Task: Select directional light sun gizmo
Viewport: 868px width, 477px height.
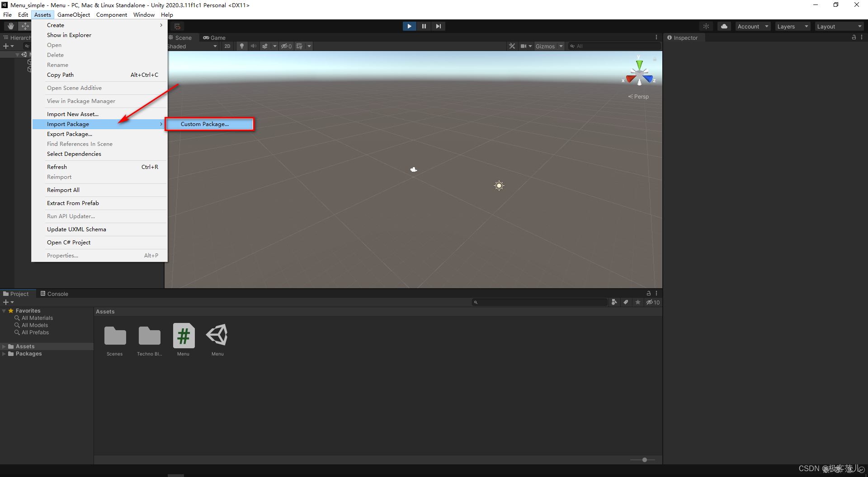Action: click(499, 186)
